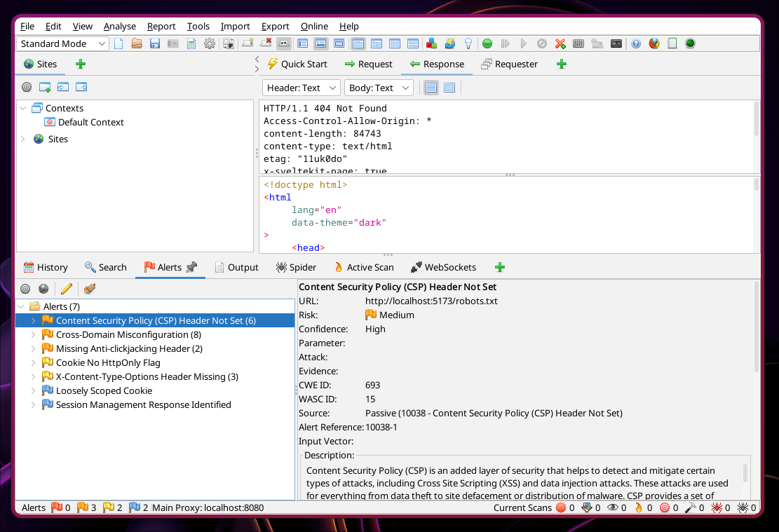Click the target scope icon in Sites panel
779x532 pixels.
27,88
